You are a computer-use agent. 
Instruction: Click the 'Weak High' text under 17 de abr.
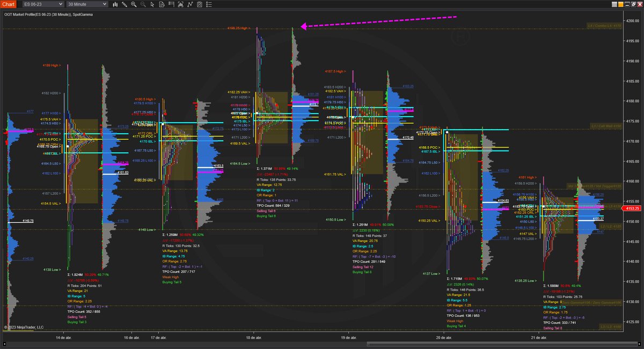[x=172, y=277]
